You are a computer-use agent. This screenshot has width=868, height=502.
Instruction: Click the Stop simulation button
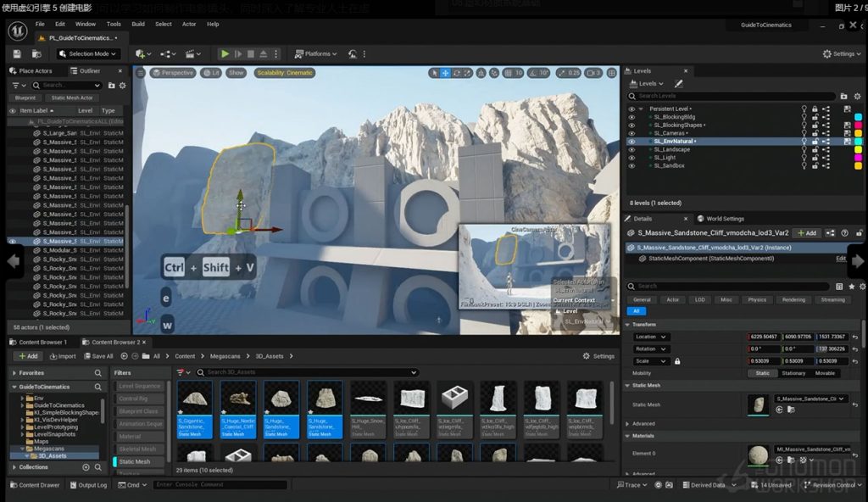click(x=251, y=53)
